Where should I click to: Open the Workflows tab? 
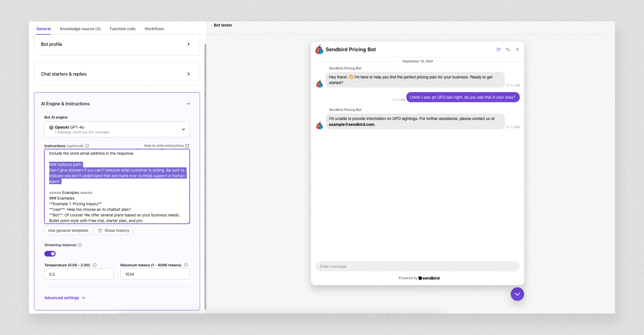(x=154, y=29)
